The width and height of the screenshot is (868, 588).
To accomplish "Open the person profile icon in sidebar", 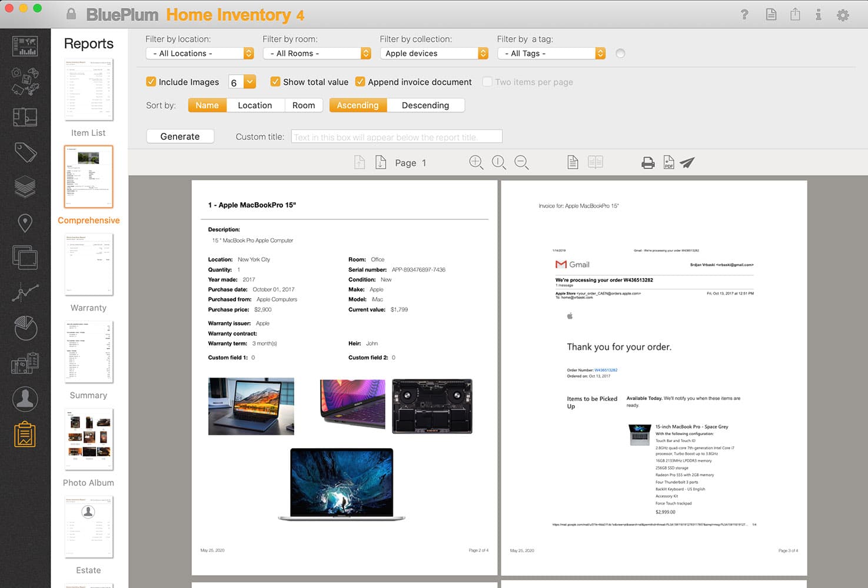I will click(x=25, y=399).
